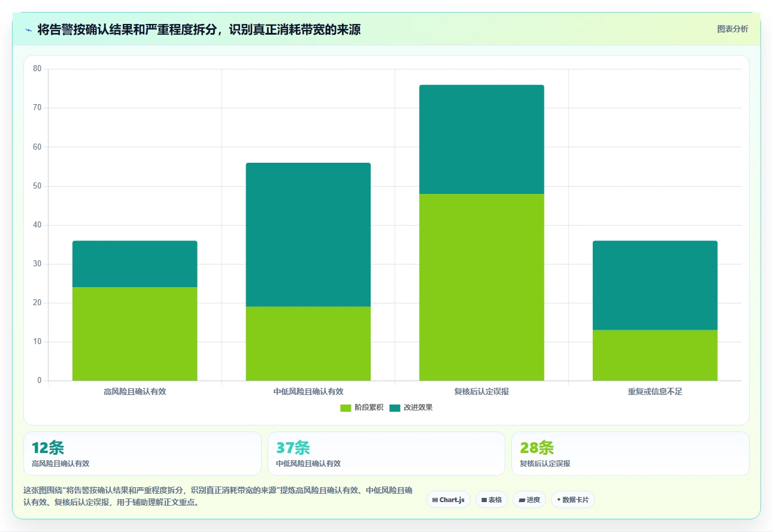
Task: Click the 数据卡片 tag chip
Action: (x=573, y=500)
